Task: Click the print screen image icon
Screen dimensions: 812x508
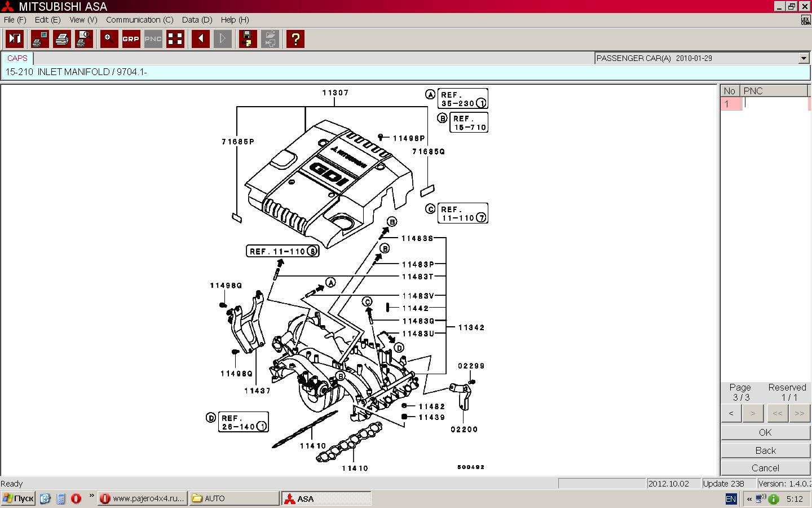Action: tap(40, 39)
